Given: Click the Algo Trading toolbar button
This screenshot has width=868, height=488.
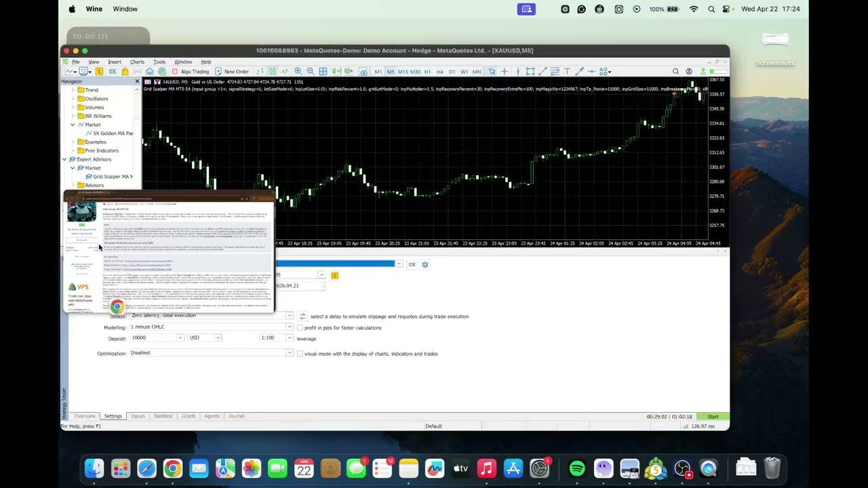Looking at the screenshot, I should pyautogui.click(x=191, y=71).
